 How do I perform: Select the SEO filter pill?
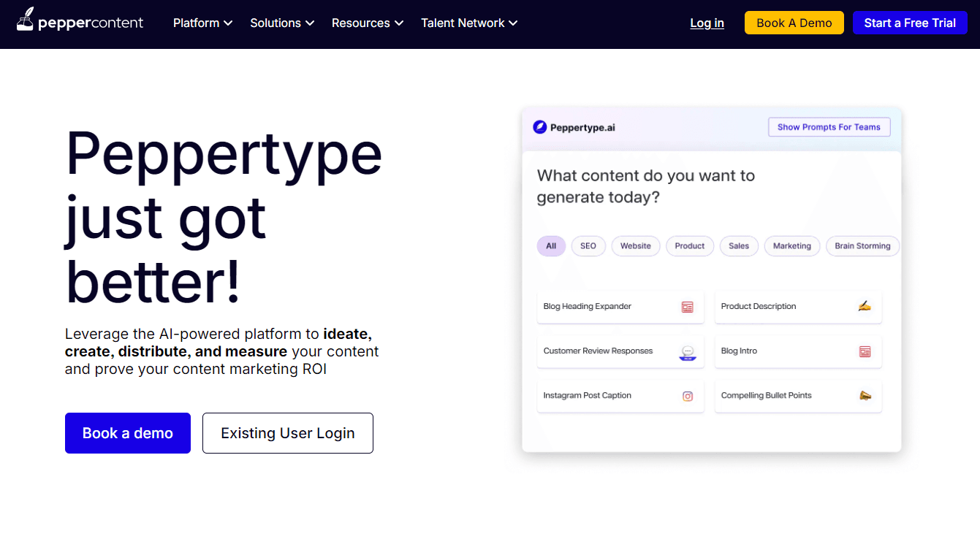(x=588, y=246)
